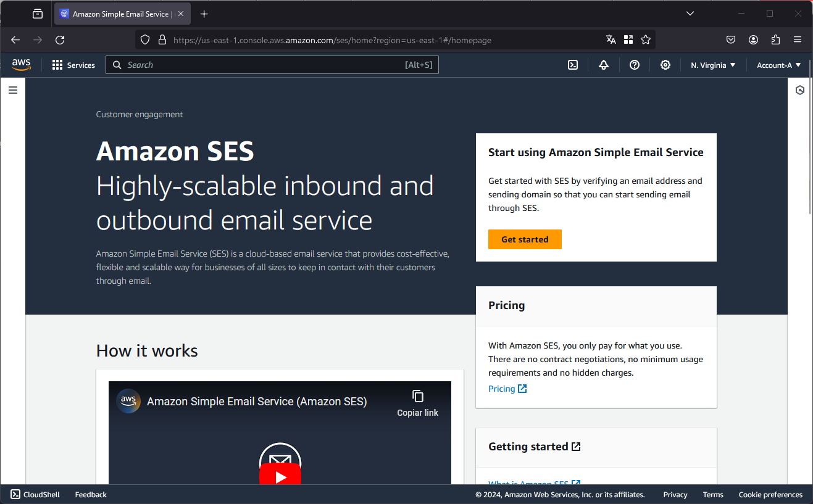Launch CloudShell from the top navigation icon
Viewport: 813px width, 504px height.
point(573,65)
